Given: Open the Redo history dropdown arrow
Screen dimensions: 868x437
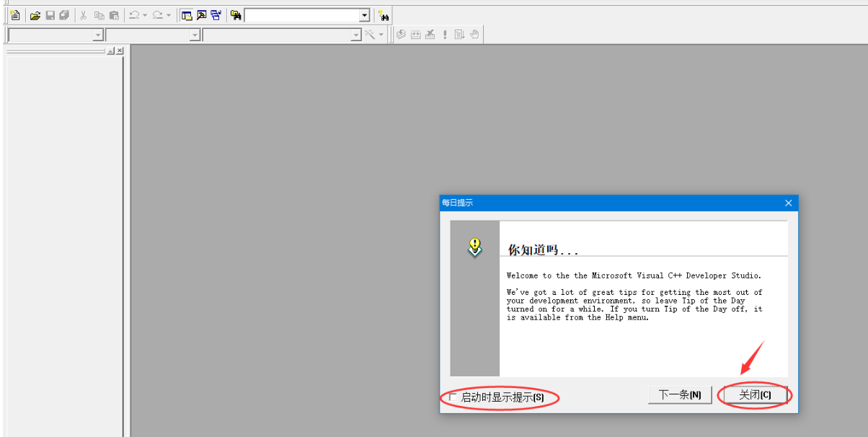Looking at the screenshot, I should (169, 15).
